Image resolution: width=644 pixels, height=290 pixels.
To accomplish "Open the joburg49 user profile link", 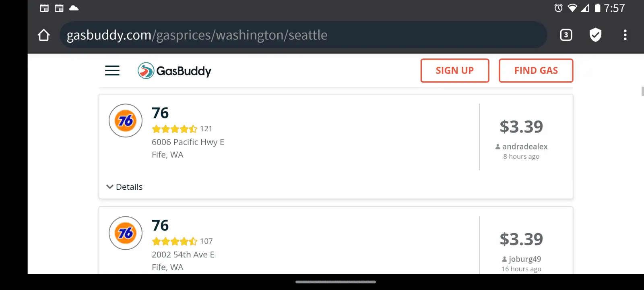I will pyautogui.click(x=524, y=259).
